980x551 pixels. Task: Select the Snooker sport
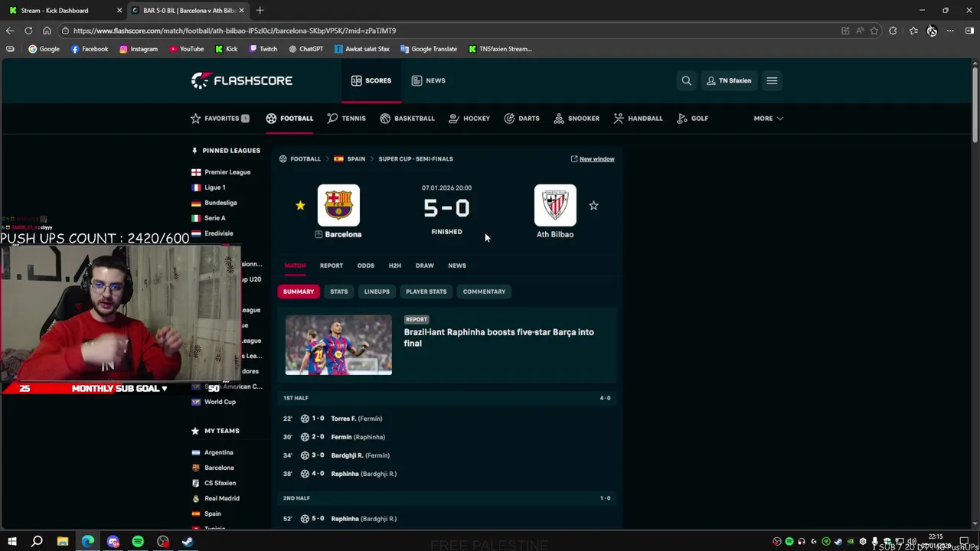coord(577,119)
